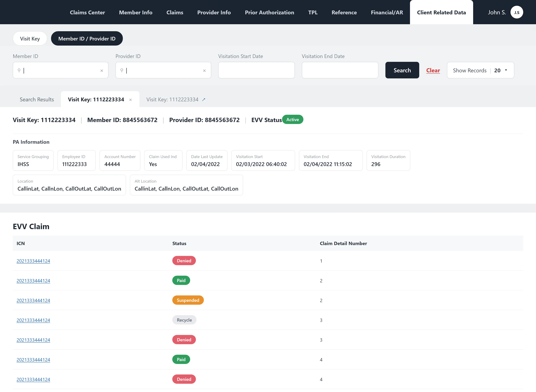Click the search pin icon in Member ID field
Image resolution: width=536 pixels, height=392 pixels.
19,70
